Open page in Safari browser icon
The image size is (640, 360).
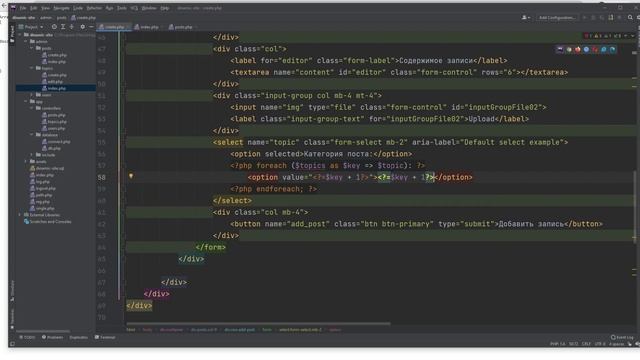point(586,49)
